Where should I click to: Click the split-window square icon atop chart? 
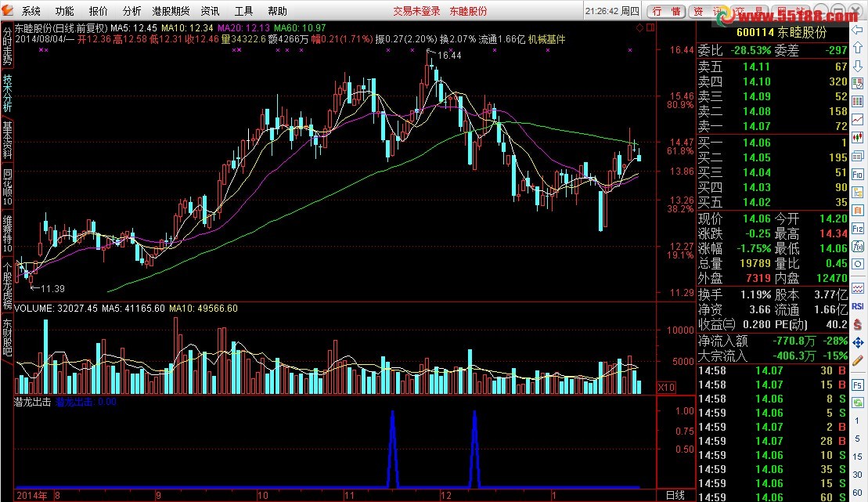[650, 27]
